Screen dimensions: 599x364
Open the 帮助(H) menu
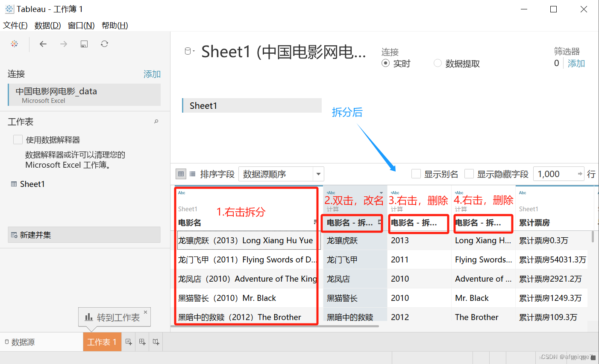115,26
